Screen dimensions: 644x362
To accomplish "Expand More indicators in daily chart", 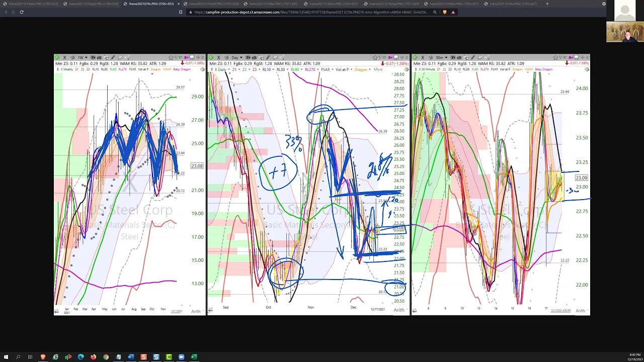I will click(378, 69).
